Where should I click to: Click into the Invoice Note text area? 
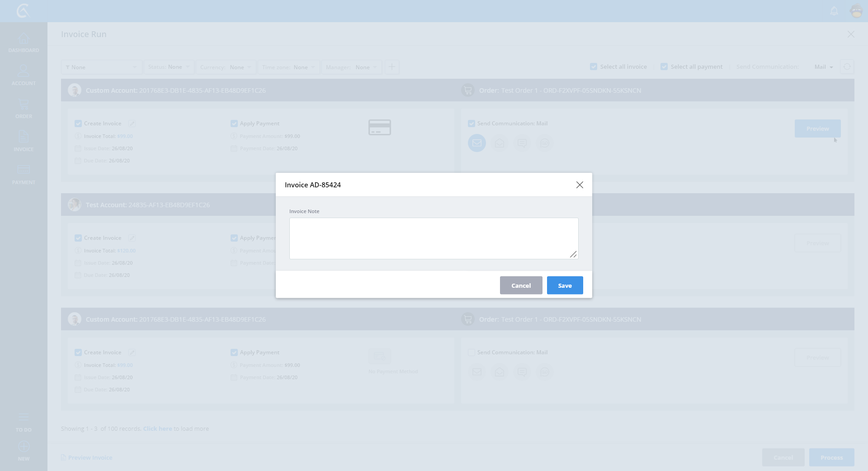tap(433, 238)
